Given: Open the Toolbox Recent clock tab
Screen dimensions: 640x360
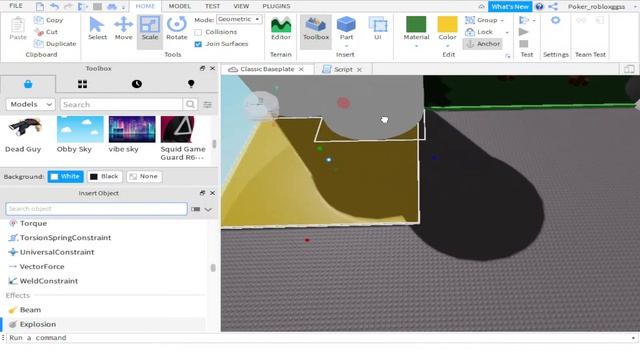Looking at the screenshot, I should tap(137, 84).
